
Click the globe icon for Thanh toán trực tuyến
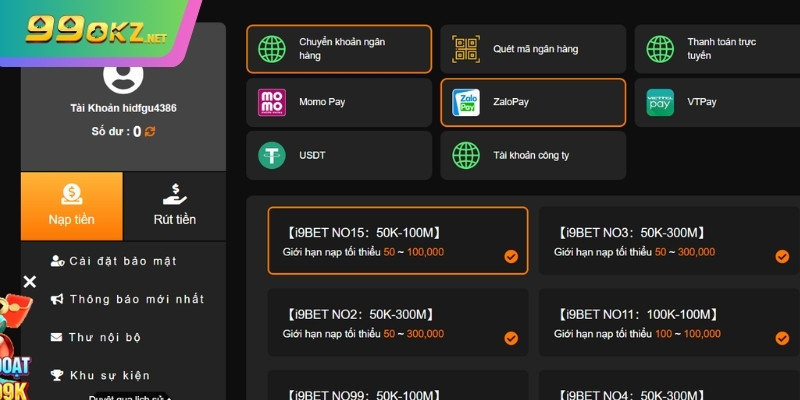[660, 49]
